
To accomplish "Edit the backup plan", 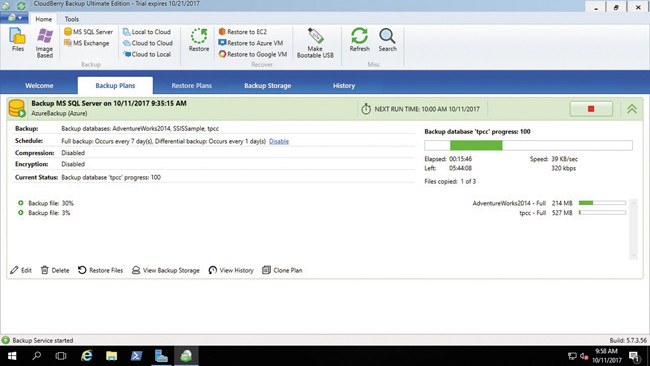I will (x=21, y=270).
